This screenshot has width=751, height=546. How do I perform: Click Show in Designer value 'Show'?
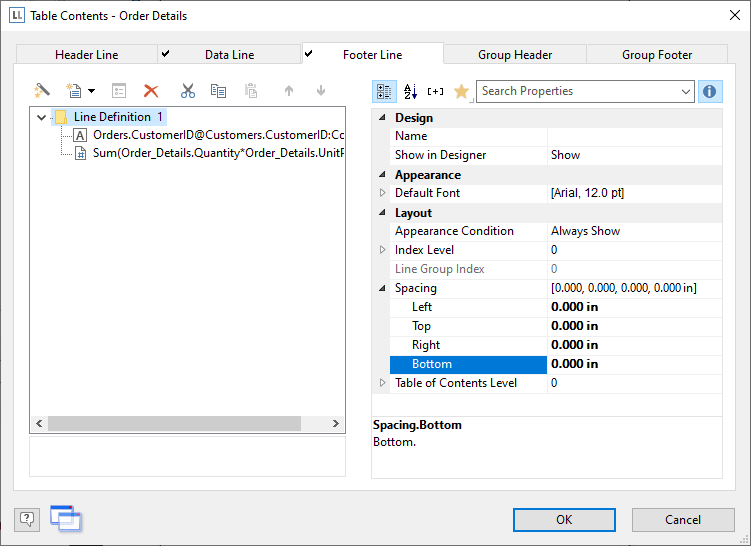(565, 155)
